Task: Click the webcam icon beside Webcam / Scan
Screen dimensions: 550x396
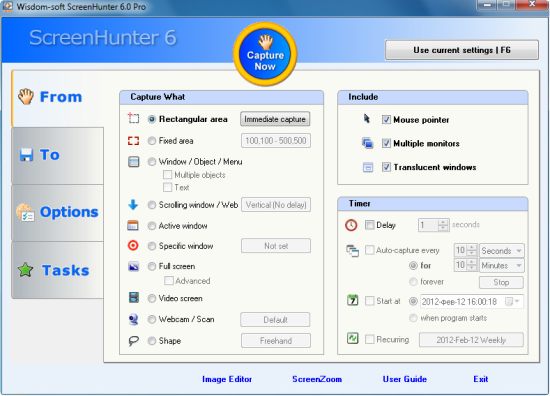Action: 133,320
